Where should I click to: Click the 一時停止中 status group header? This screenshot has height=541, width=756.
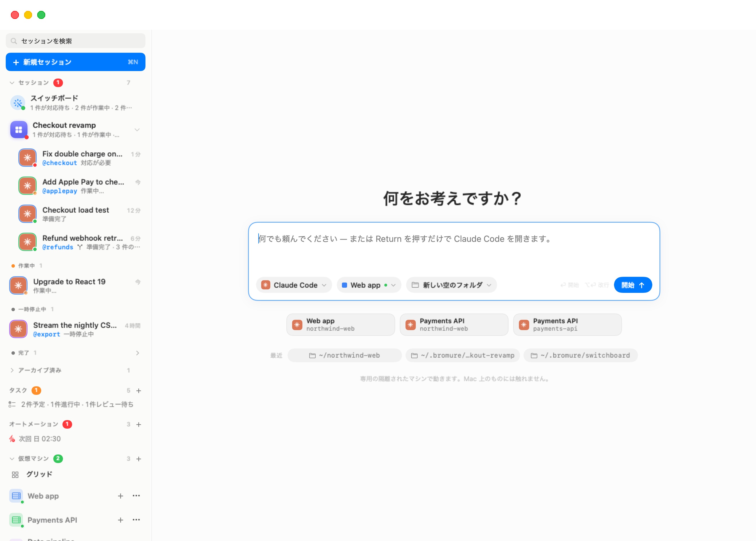32,309
